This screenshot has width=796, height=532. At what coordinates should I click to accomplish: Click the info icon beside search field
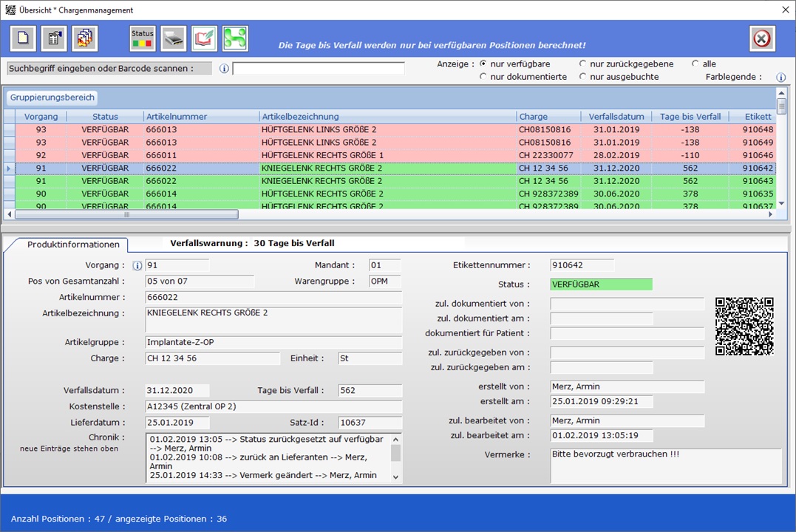224,69
